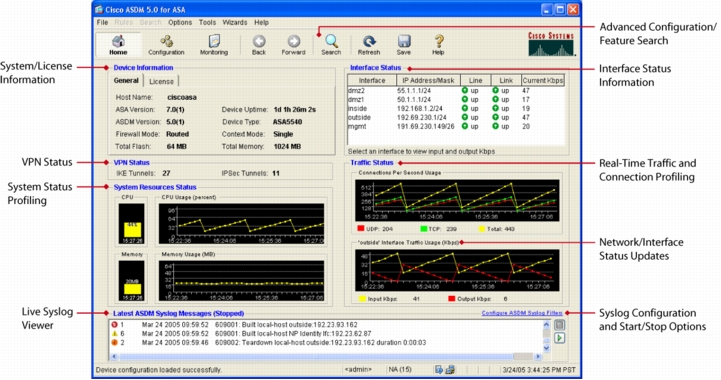Click the IP Address/Mask column header
721x380 pixels.
tap(428, 81)
